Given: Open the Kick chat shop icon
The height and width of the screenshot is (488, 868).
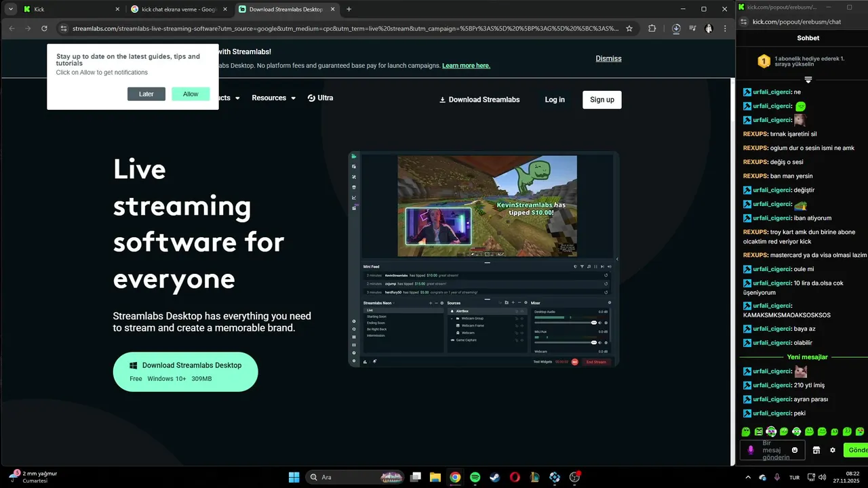Looking at the screenshot, I should point(816,450).
